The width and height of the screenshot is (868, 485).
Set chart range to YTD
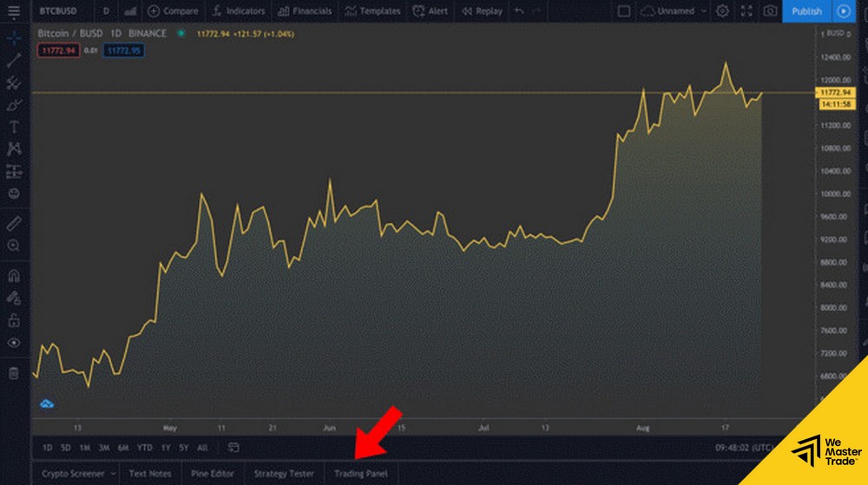click(x=144, y=448)
